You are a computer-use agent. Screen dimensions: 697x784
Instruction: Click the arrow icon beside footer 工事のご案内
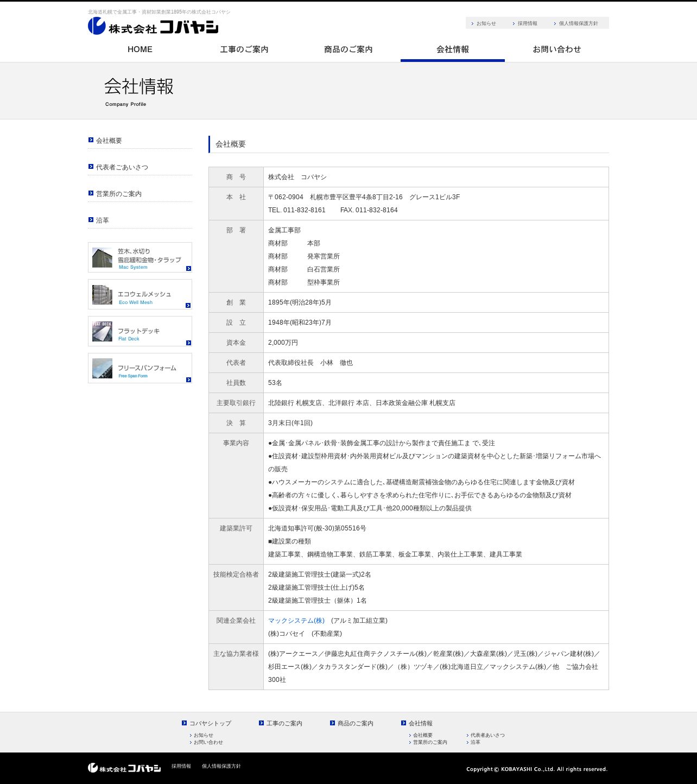[x=262, y=723]
